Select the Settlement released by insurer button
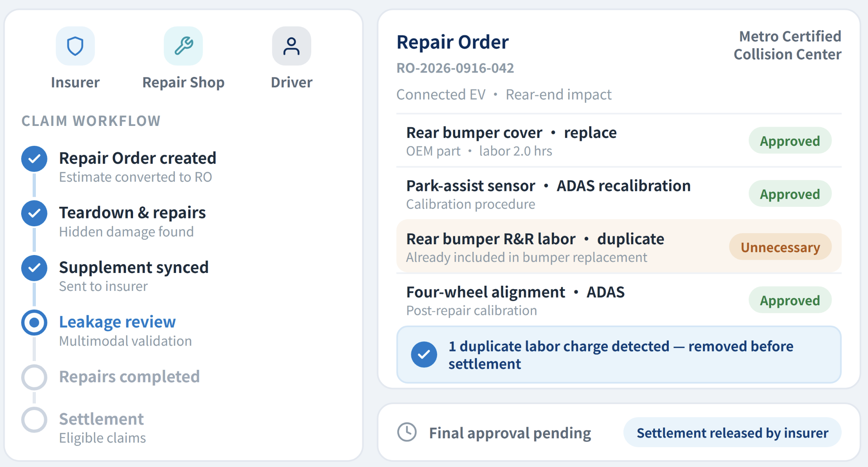 coord(732,433)
